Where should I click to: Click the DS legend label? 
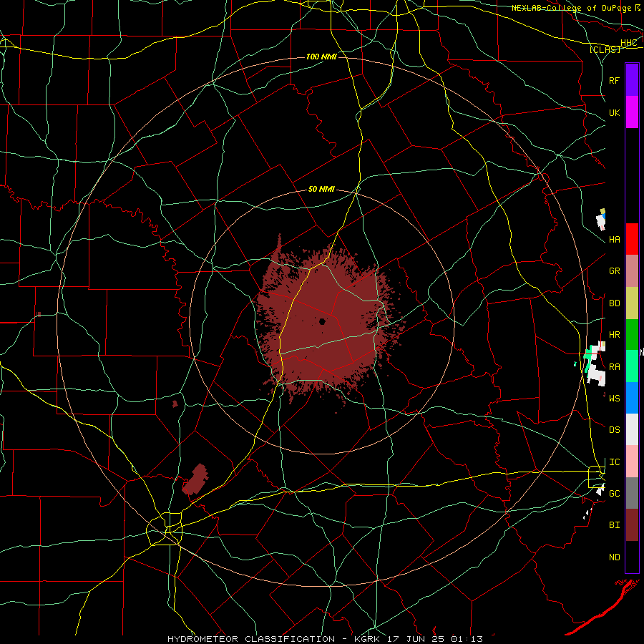614,430
